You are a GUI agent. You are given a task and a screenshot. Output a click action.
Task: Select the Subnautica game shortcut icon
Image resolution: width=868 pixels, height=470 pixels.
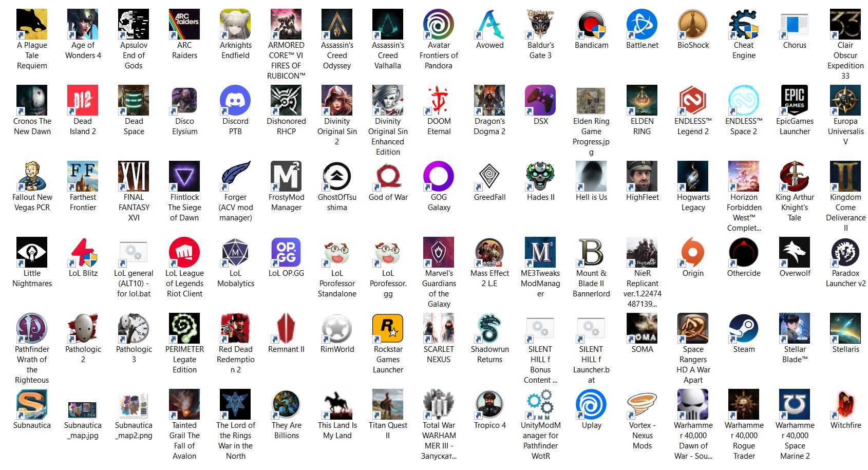32,404
